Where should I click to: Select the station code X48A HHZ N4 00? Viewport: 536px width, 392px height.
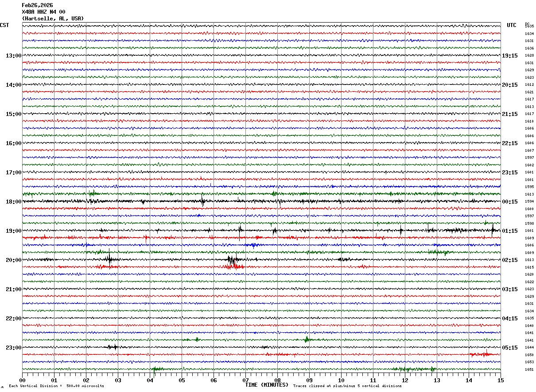click(43, 12)
